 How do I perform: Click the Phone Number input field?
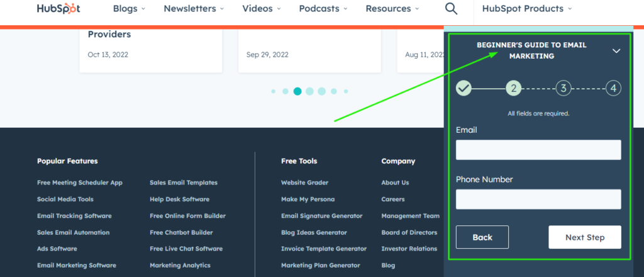click(x=538, y=200)
